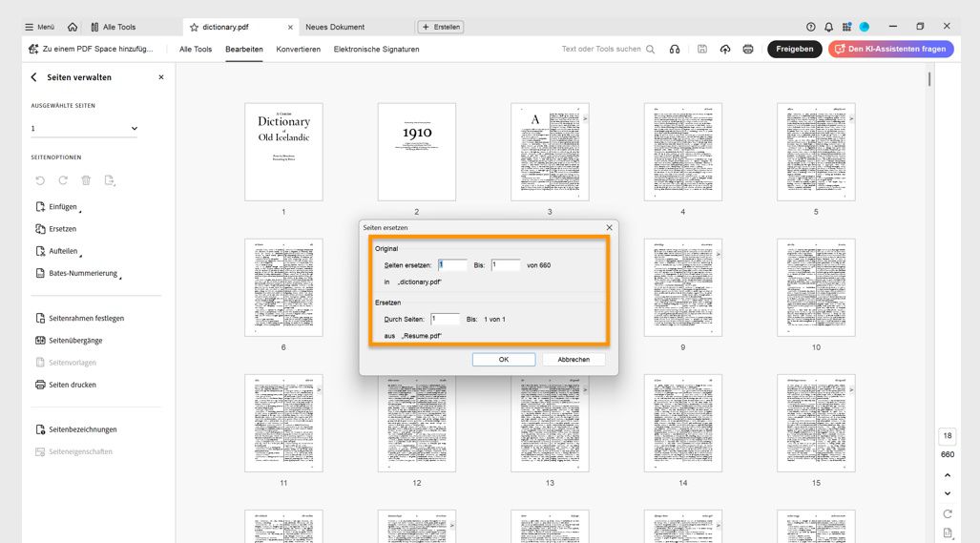
Task: Click the Erstellen button
Action: (x=441, y=27)
